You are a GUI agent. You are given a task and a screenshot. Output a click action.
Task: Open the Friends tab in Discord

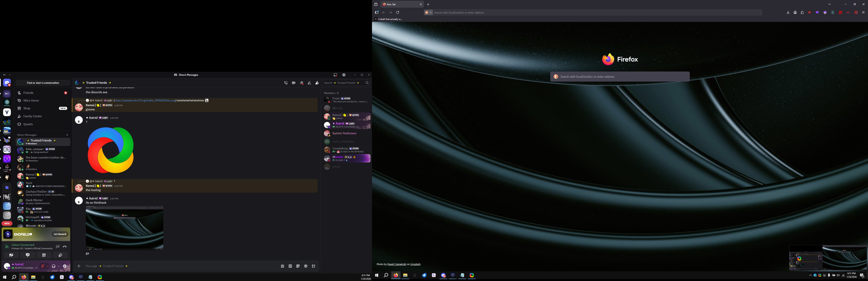(x=28, y=93)
